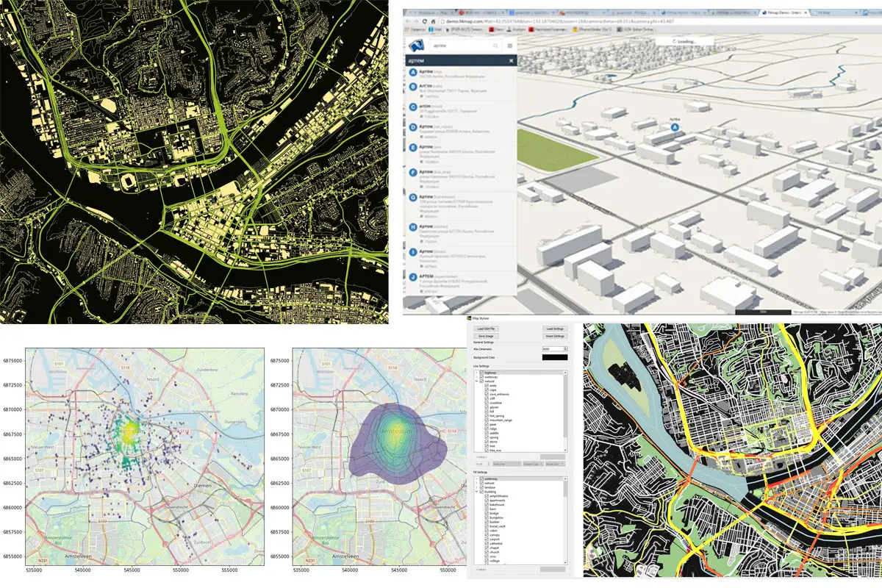Image resolution: width=882 pixels, height=588 pixels.
Task: Uncheck the coastline checkbox in Line Settings
Action: [x=486, y=402]
